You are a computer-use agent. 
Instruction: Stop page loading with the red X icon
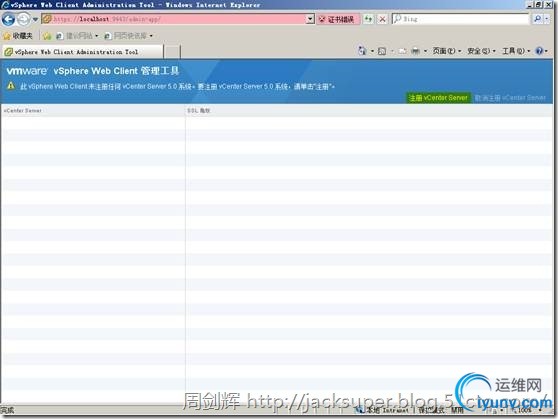[x=383, y=19]
